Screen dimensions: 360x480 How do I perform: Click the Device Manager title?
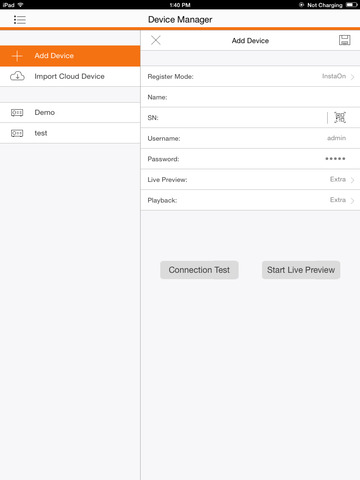180,20
